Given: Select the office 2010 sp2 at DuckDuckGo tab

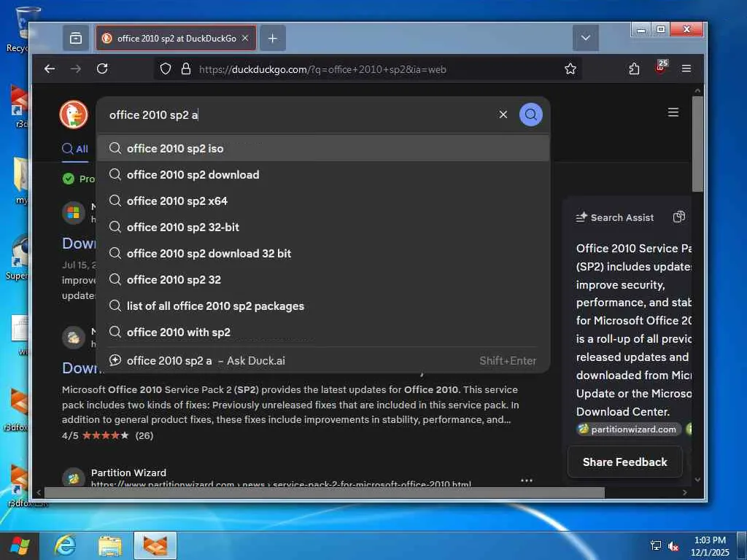Looking at the screenshot, I should [176, 39].
